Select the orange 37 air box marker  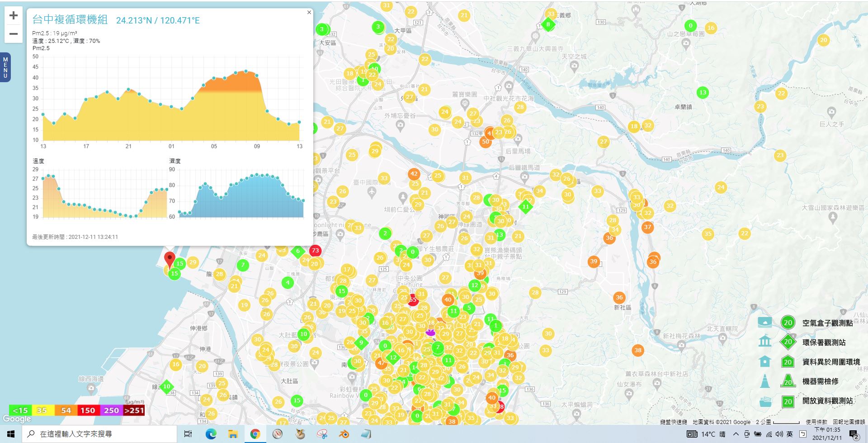pos(647,227)
